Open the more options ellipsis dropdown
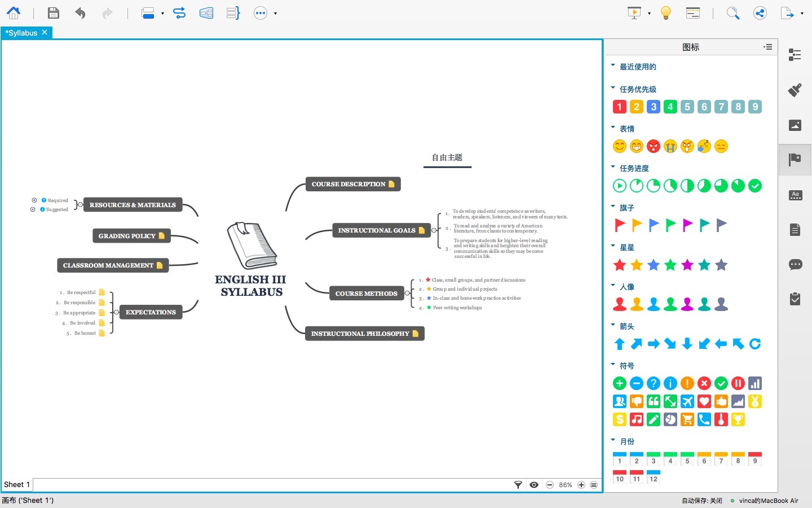The height and width of the screenshot is (508, 812). 275,13
